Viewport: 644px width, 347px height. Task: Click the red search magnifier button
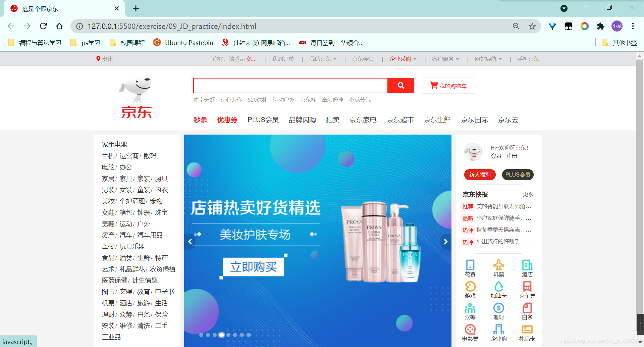click(x=401, y=86)
